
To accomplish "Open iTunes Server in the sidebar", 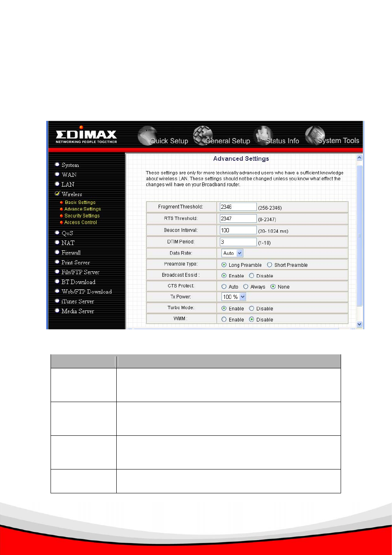I will click(x=78, y=301).
